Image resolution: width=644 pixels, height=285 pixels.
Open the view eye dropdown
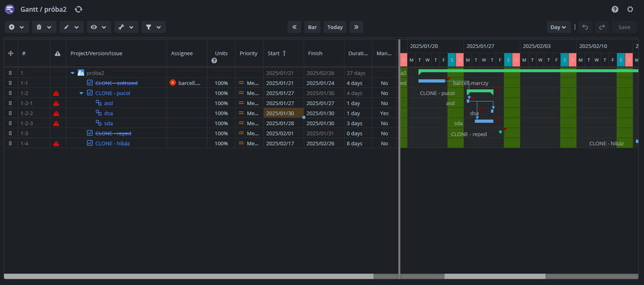tap(99, 27)
